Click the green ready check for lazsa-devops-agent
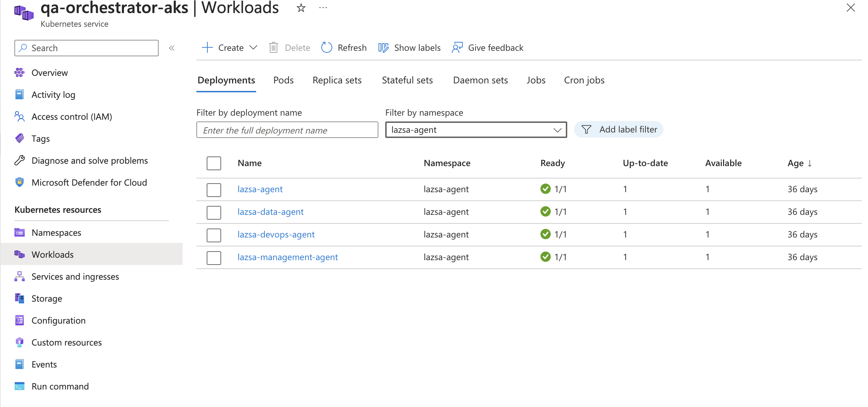The height and width of the screenshot is (407, 868). (545, 234)
